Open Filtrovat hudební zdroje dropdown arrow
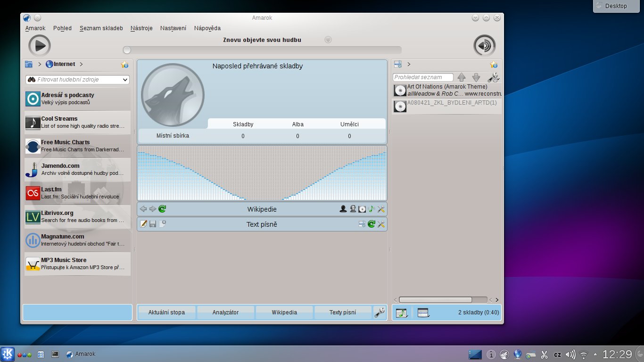Image resolution: width=644 pixels, height=362 pixels. (125, 80)
